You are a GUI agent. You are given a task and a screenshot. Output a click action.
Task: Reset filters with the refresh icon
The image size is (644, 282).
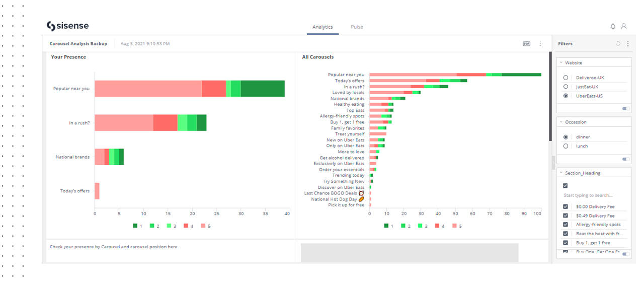click(x=618, y=44)
